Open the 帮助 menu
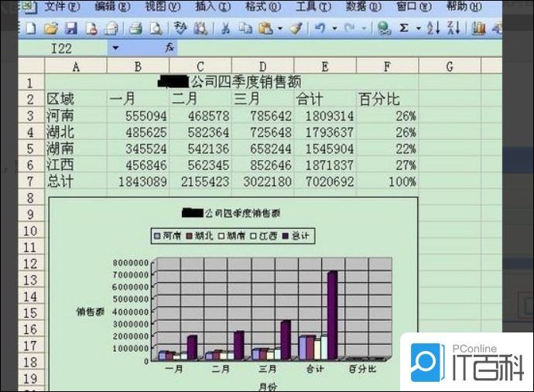 pyautogui.click(x=464, y=6)
